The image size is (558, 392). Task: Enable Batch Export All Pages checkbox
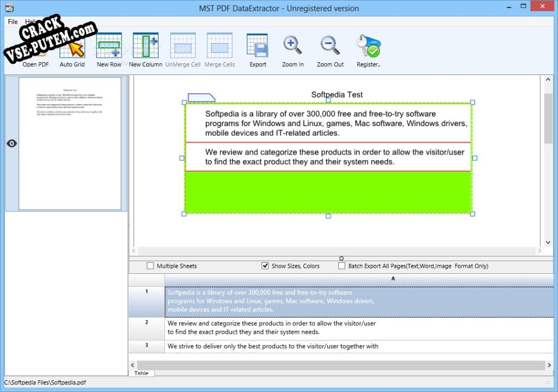coord(342,266)
